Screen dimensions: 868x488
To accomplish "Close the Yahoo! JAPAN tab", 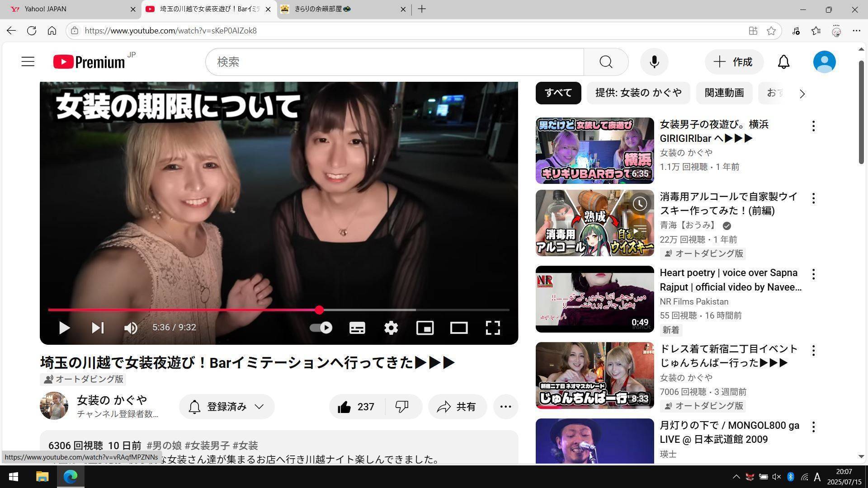I will coord(133,9).
